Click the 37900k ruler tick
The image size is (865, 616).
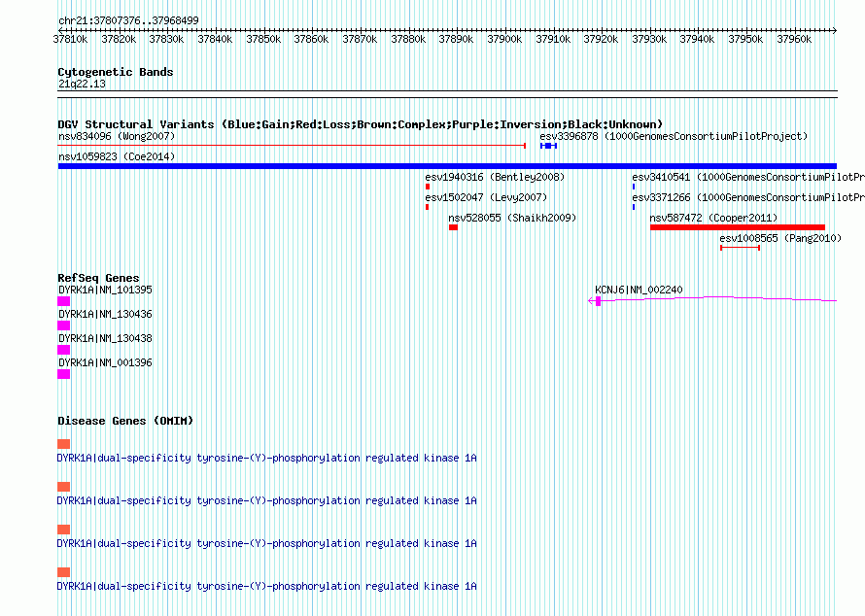point(504,39)
